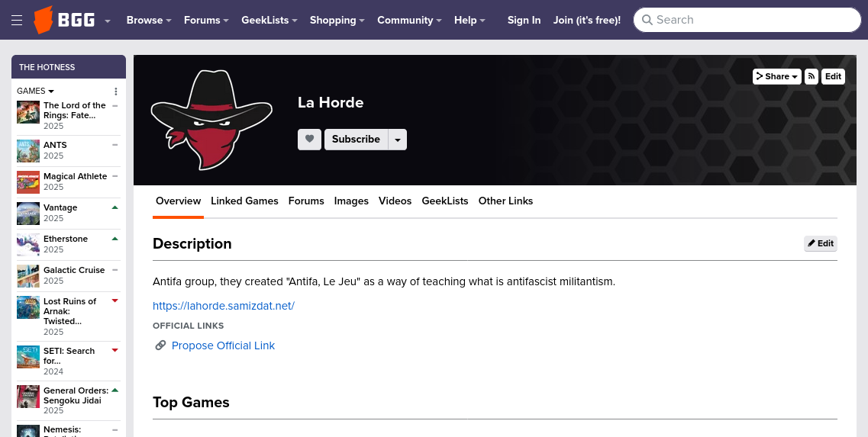Click the Galactic Cruise thumbnail
The height and width of the screenshot is (437, 868).
click(x=28, y=276)
